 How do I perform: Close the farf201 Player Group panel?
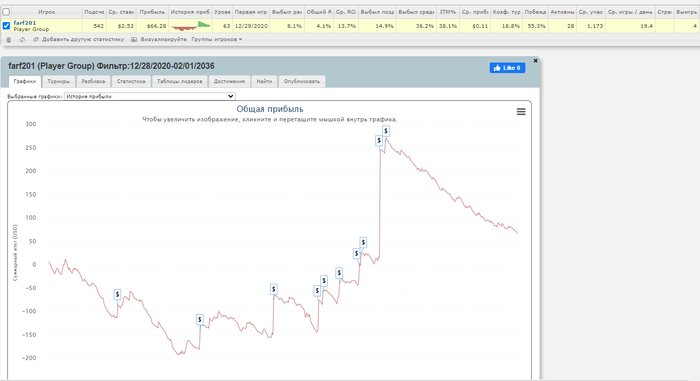[x=535, y=60]
